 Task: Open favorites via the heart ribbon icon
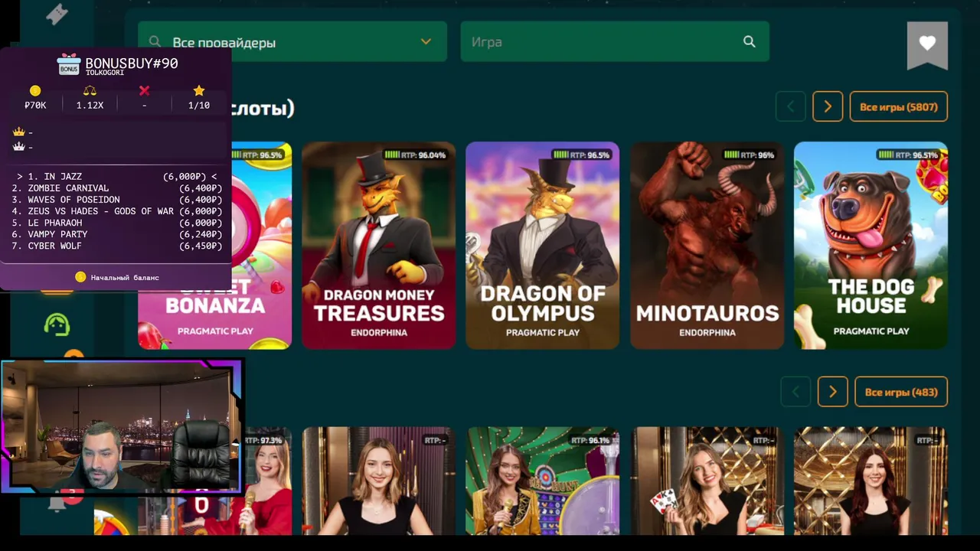click(x=927, y=44)
